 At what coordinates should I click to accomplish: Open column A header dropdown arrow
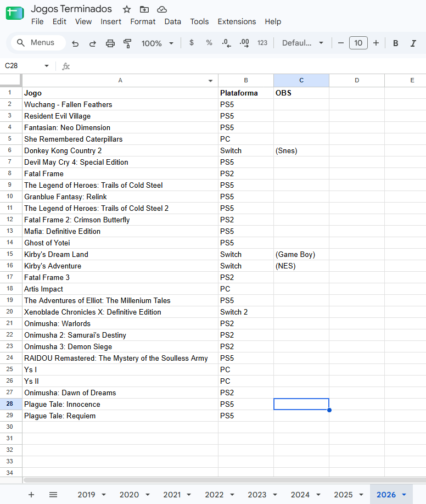(211, 81)
